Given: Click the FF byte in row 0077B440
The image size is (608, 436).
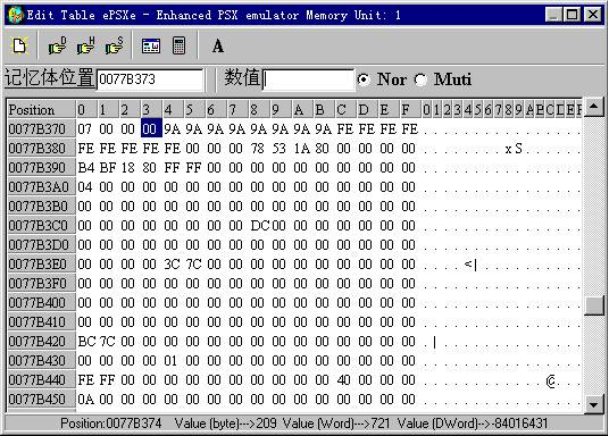Looking at the screenshot, I should pyautogui.click(x=107, y=380).
